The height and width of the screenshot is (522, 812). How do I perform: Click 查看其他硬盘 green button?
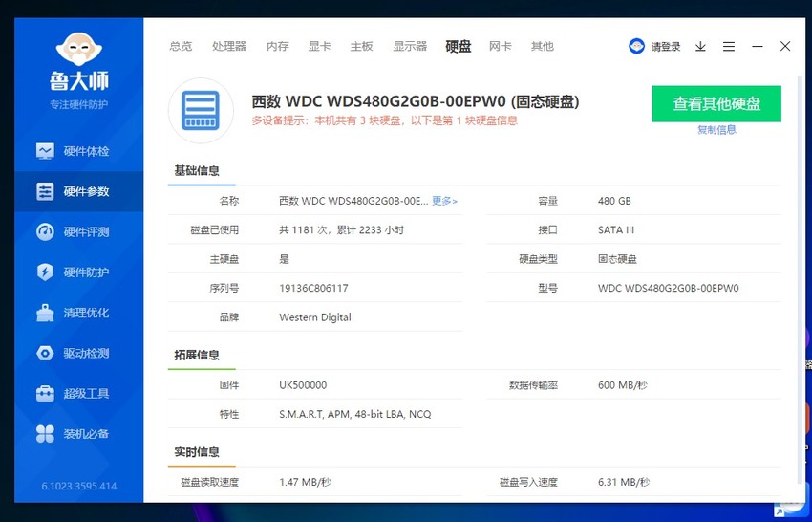(x=716, y=103)
